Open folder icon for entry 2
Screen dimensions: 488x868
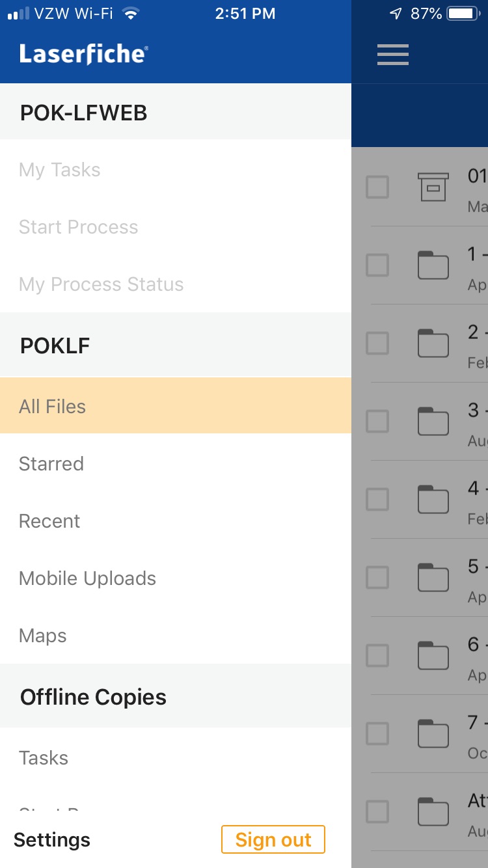point(433,343)
